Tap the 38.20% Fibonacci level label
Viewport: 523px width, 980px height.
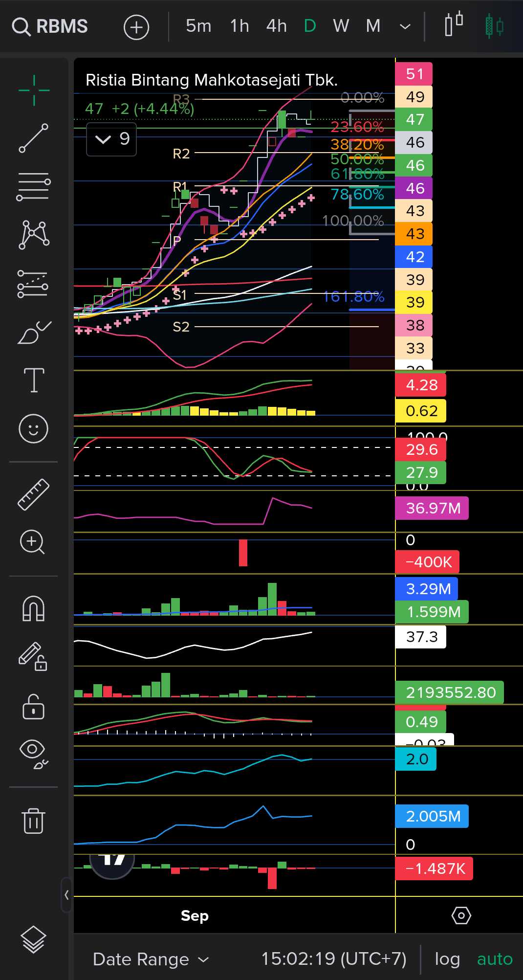coord(357,145)
